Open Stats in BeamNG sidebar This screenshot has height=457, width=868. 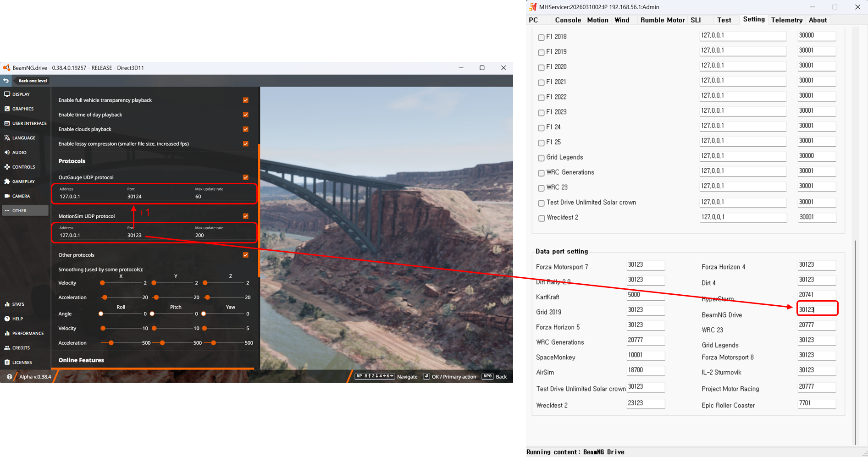(25, 304)
